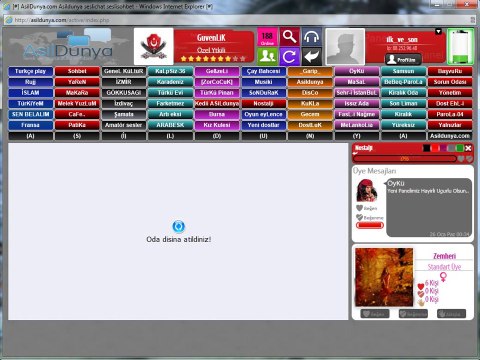This screenshot has height=360, width=480.
Task: Click the headphones audio tile
Action: pyautogui.click(x=312, y=37)
